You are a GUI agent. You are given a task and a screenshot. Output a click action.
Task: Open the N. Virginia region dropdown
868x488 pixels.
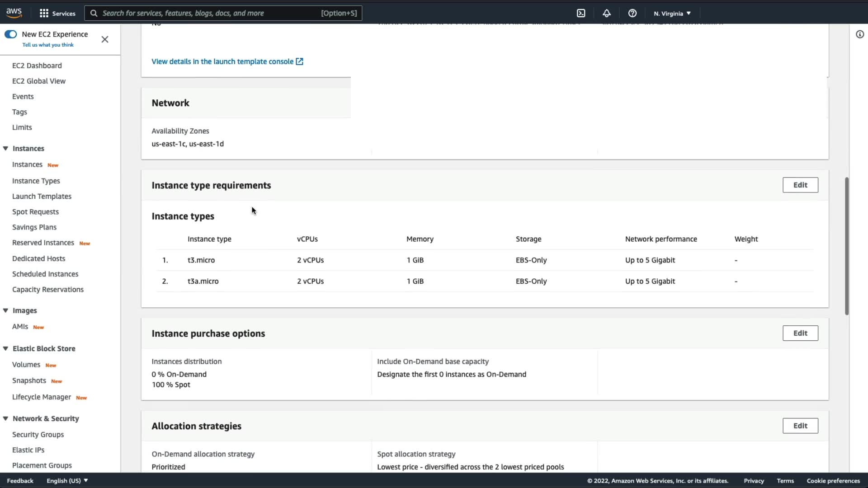(x=672, y=14)
